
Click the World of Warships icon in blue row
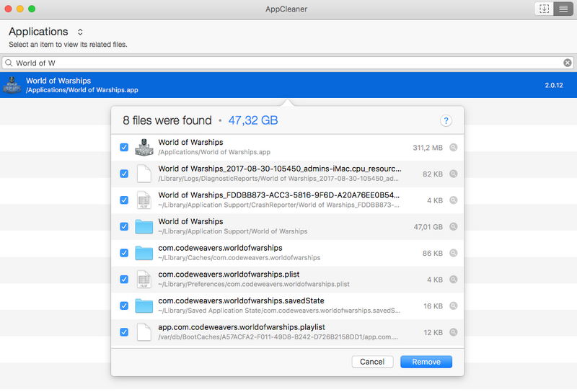tap(12, 85)
